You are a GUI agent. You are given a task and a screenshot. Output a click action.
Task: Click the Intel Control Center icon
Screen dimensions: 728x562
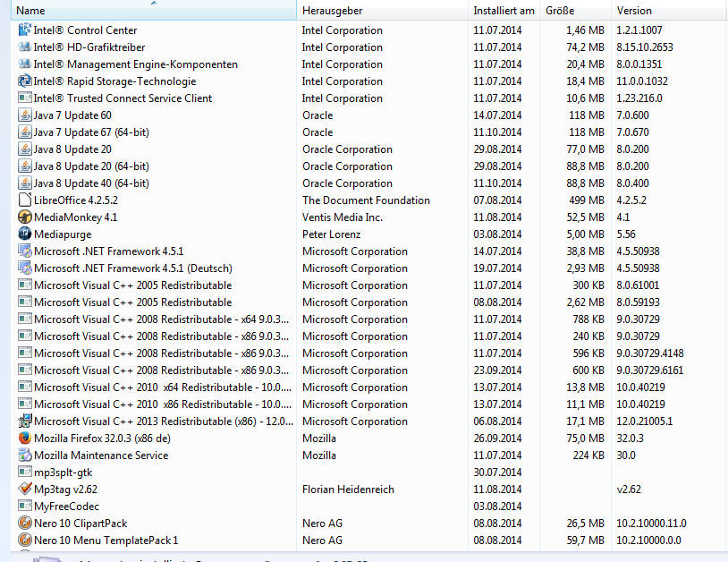pos(25,30)
